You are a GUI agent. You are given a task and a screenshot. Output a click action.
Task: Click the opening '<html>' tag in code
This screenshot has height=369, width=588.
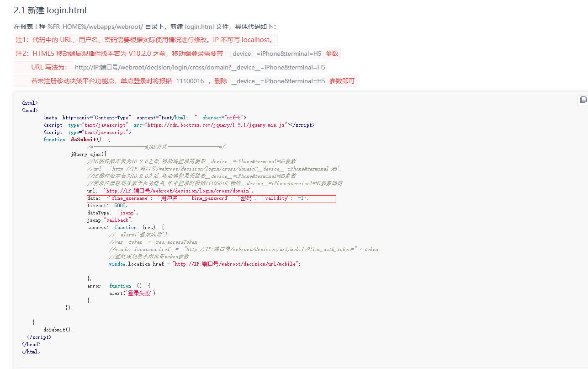(30, 103)
